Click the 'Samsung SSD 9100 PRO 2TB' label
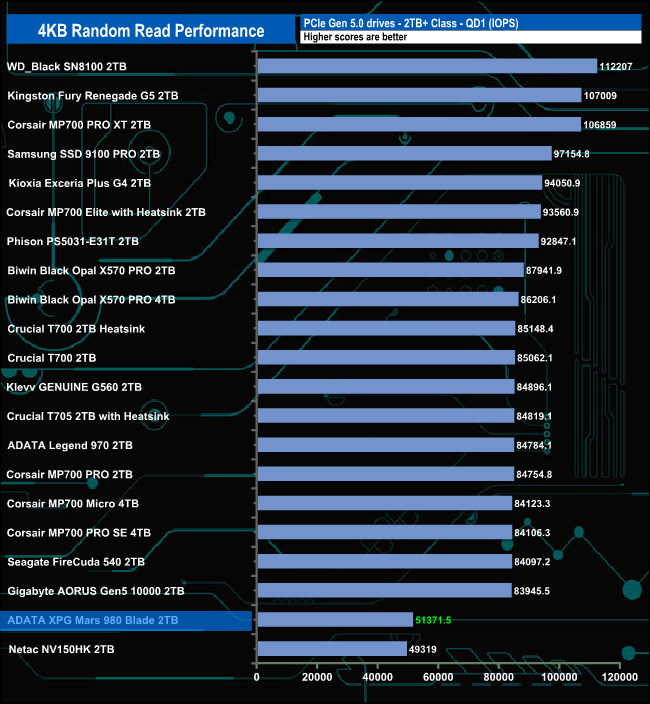 coord(83,154)
